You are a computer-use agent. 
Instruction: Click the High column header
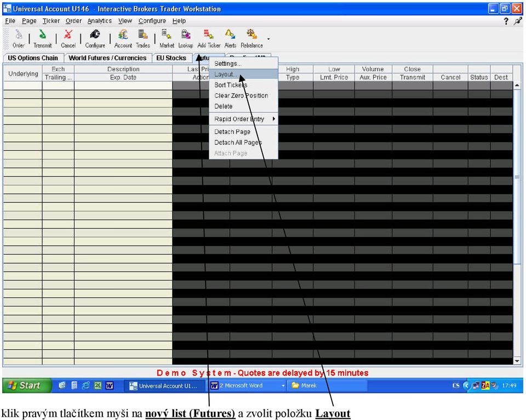[293, 69]
